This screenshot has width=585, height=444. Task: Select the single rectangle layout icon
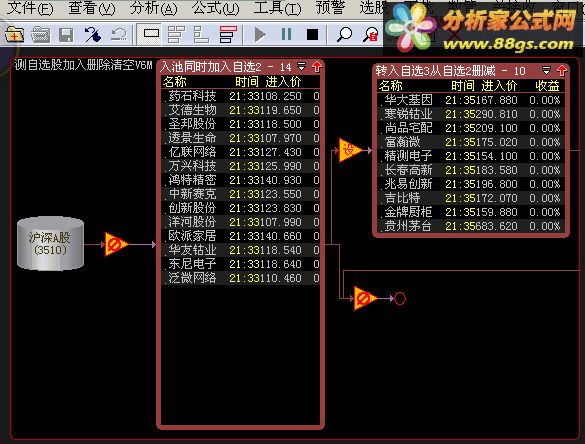(x=151, y=34)
